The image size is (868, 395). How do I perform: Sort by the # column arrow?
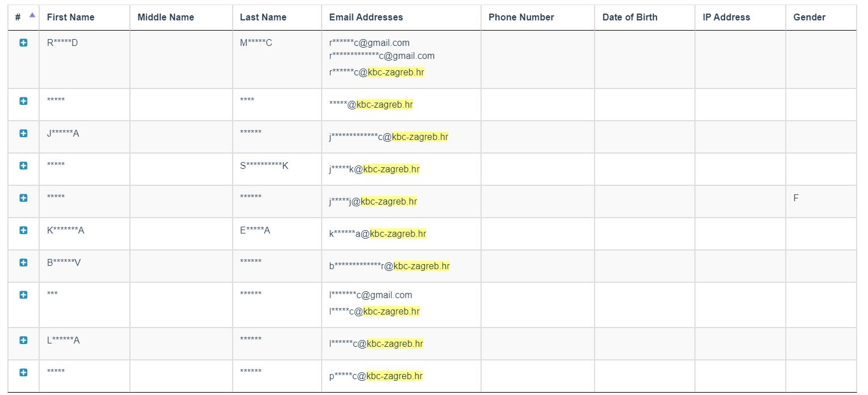coord(32,15)
